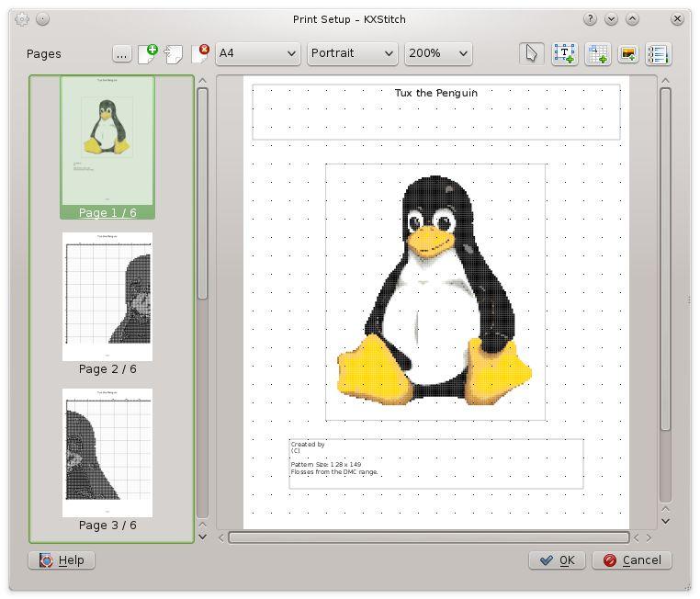
Task: Open the Portrait orientation dropdown
Action: point(352,53)
